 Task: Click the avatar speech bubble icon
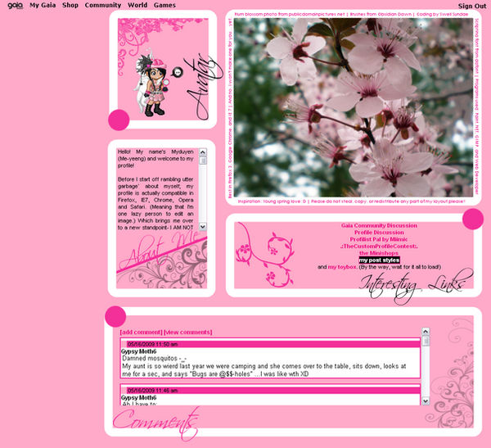(x=178, y=72)
